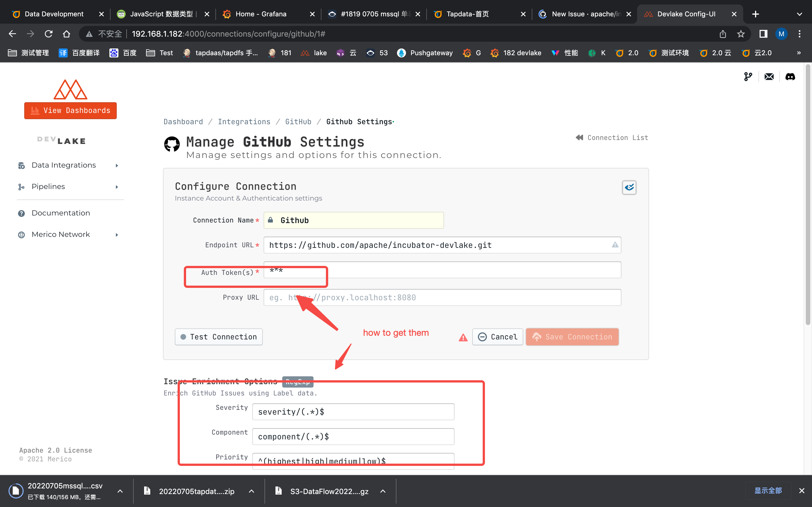This screenshot has width=812, height=507.
Task: Click the blue checkmark icon in Configure Connection
Action: [x=629, y=187]
